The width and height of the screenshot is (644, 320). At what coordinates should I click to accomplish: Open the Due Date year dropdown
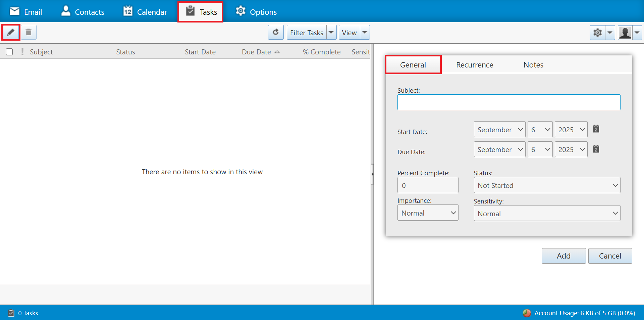pos(571,149)
